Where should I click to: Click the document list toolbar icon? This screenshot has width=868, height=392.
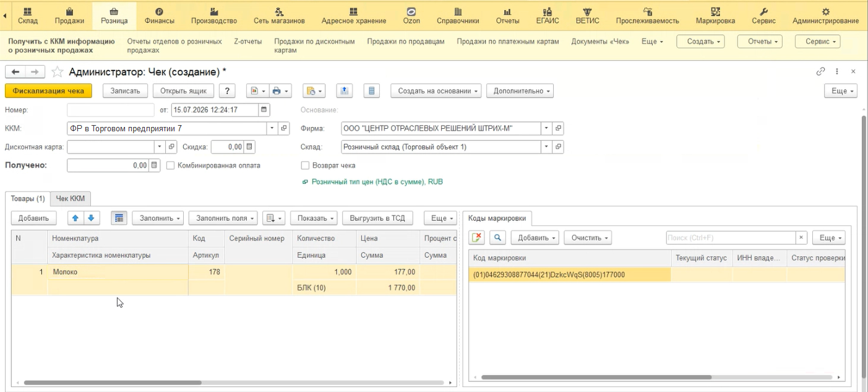[371, 91]
